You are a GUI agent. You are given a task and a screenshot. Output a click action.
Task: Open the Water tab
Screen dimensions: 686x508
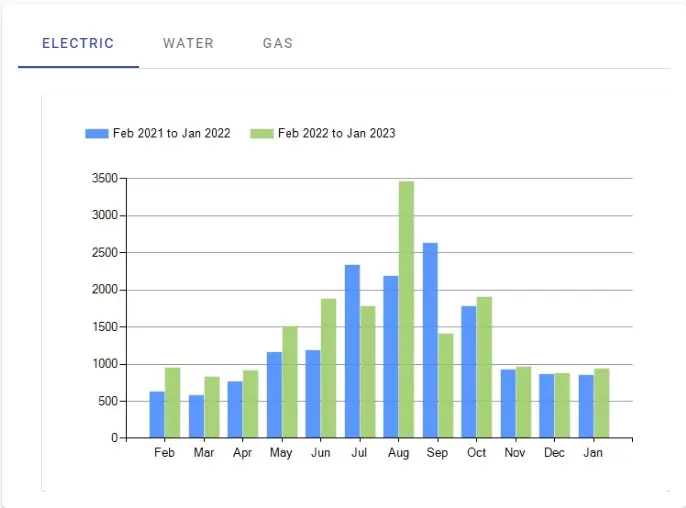[188, 44]
